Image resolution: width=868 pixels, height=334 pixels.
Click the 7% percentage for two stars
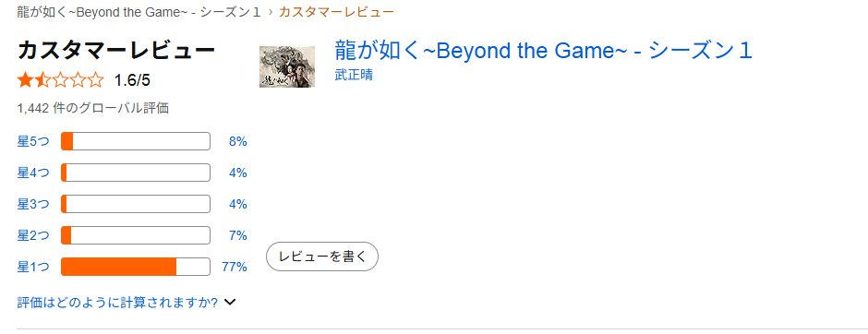coord(238,235)
